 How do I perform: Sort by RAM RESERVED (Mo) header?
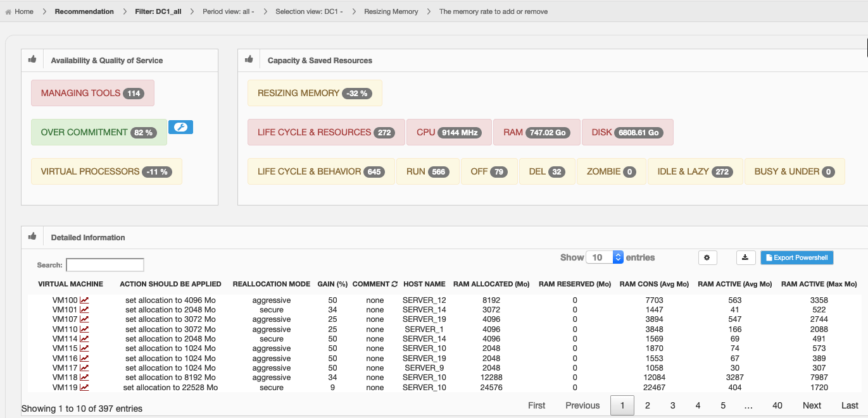coord(575,284)
